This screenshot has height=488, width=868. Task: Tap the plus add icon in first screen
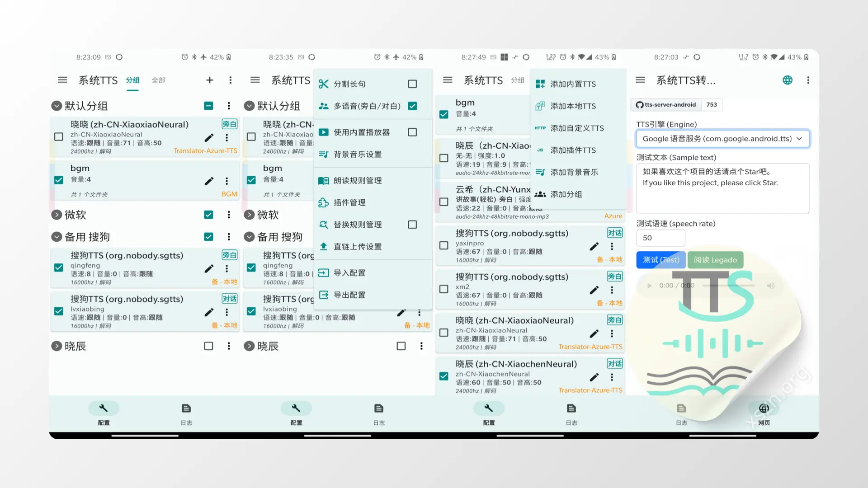pyautogui.click(x=210, y=80)
